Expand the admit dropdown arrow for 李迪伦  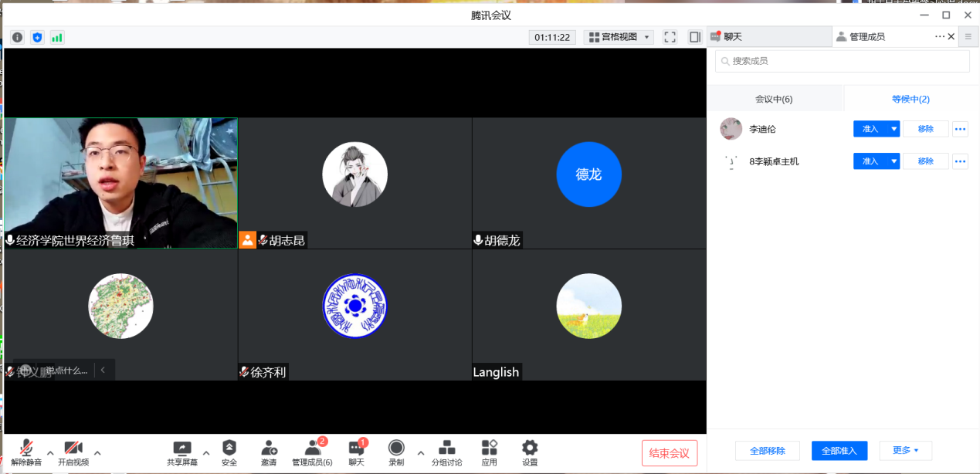pos(894,129)
